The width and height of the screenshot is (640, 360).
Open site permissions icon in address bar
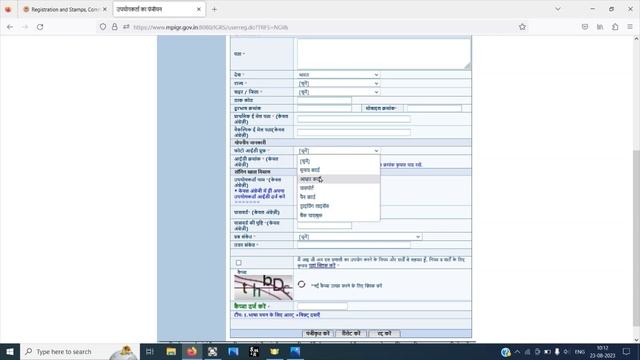126,27
